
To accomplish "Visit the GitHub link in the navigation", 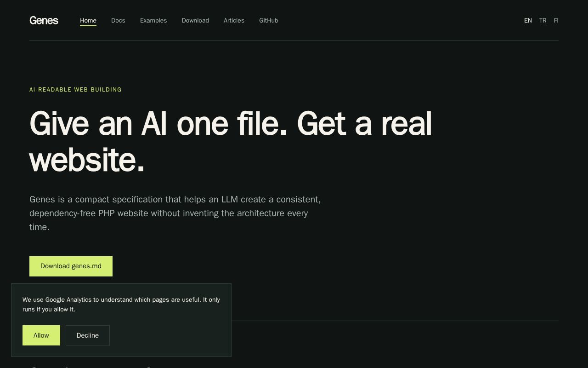I will pyautogui.click(x=268, y=21).
